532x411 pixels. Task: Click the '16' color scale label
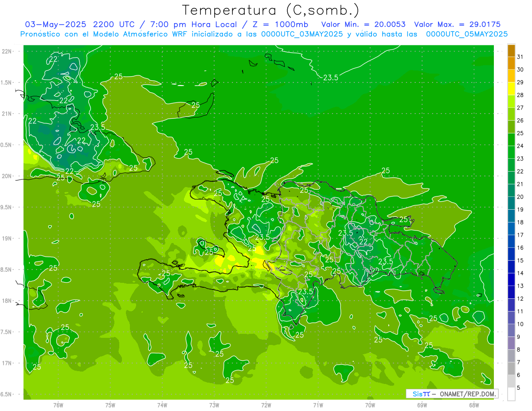tap(520, 247)
